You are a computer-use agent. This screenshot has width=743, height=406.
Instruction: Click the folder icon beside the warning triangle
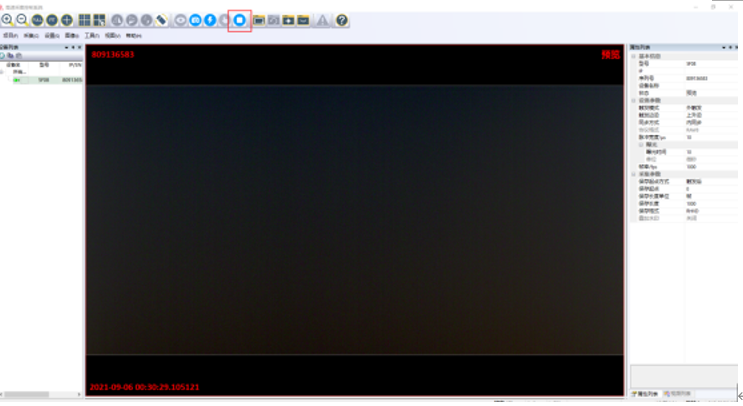(303, 20)
